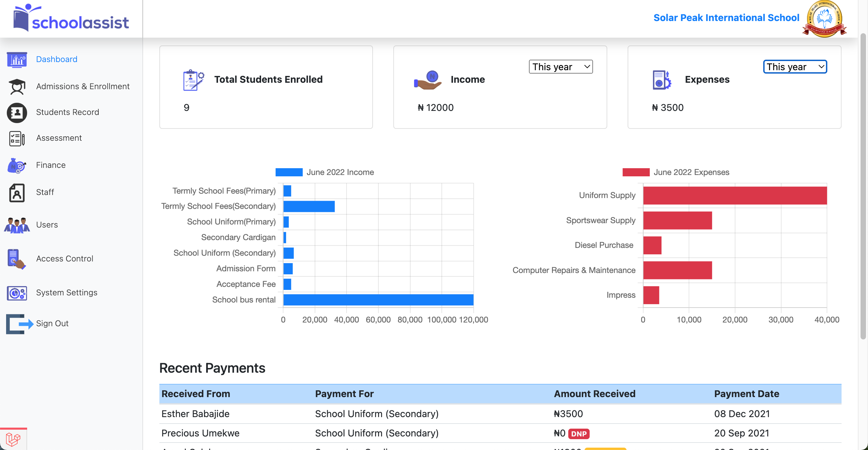Click the Staff profile icon
Image resolution: width=868 pixels, height=450 pixels.
coord(16,192)
